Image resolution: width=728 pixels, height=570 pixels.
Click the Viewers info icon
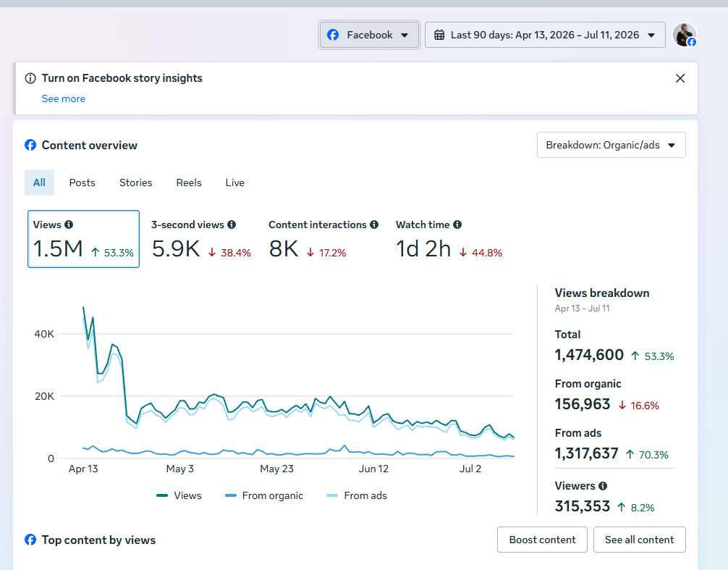point(603,486)
